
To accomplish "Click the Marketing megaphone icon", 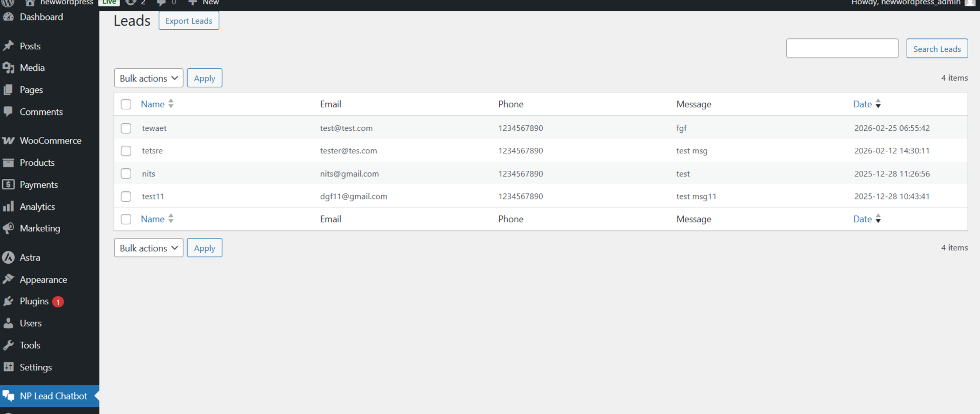I will click(8, 228).
